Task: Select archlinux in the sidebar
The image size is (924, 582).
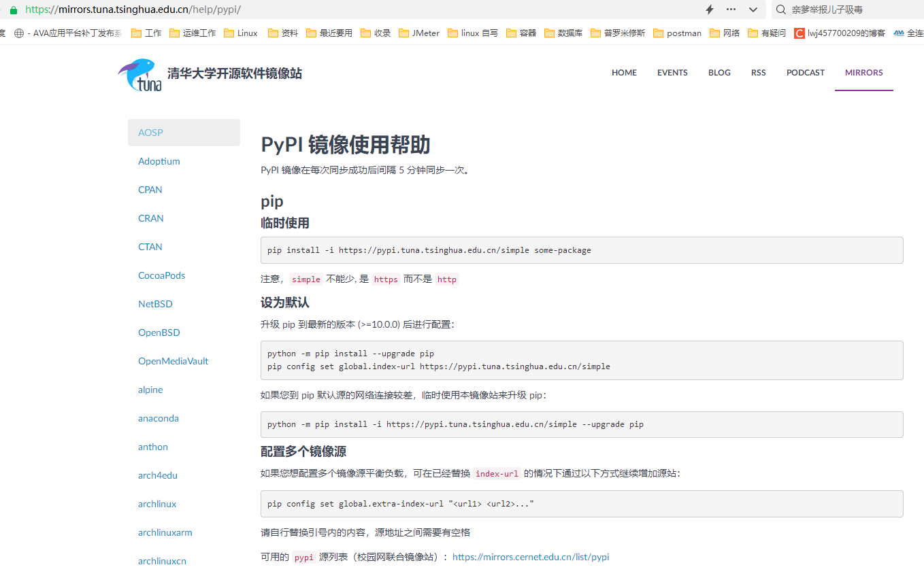Action: (x=157, y=504)
